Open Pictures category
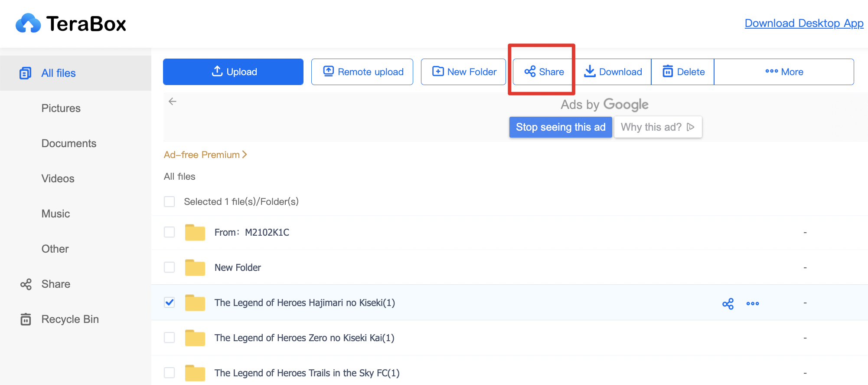868x385 pixels. (x=61, y=108)
